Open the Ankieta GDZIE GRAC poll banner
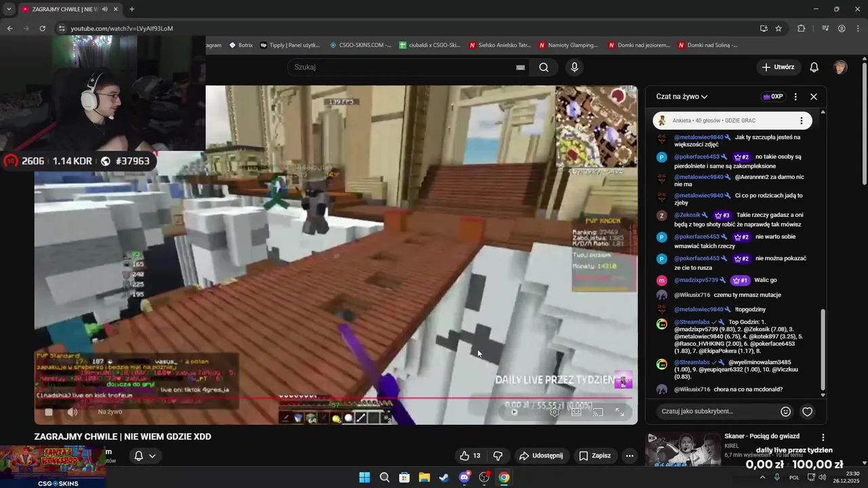868x488 pixels. (732, 121)
